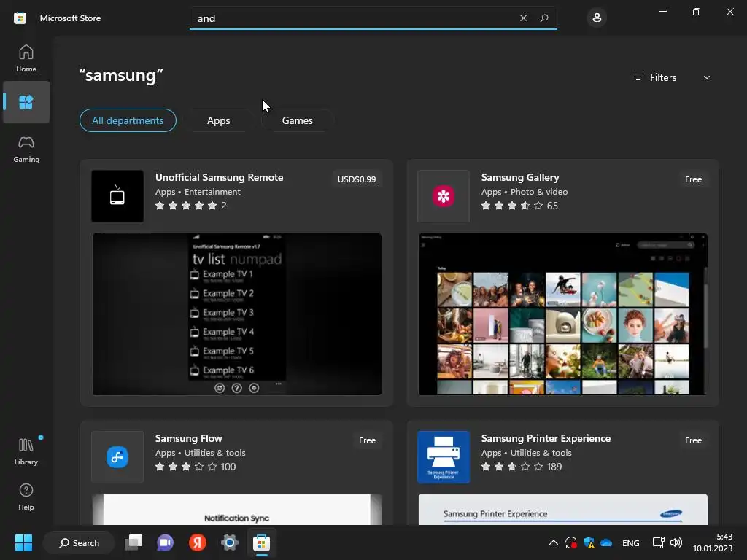Open the Samsung Gallery app icon

tap(443, 196)
